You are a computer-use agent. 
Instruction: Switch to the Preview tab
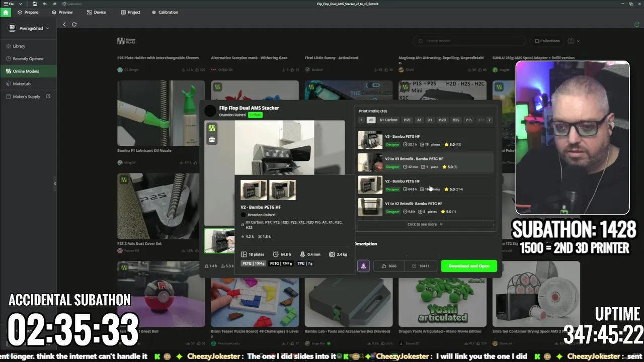point(62,12)
